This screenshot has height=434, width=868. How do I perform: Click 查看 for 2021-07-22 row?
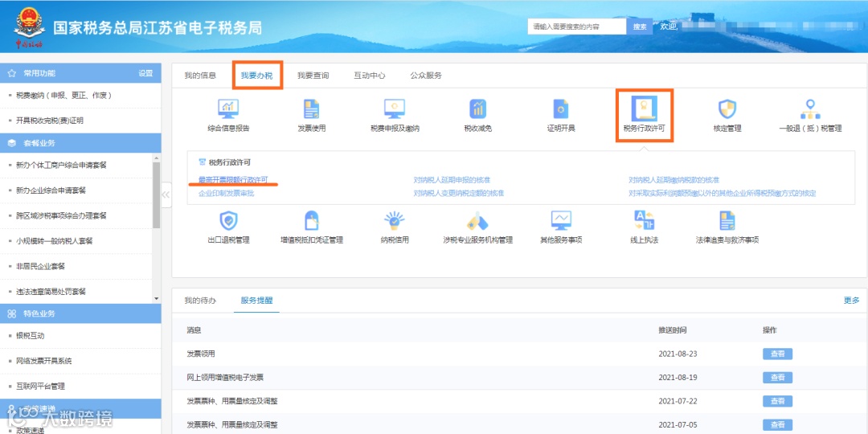click(x=777, y=401)
